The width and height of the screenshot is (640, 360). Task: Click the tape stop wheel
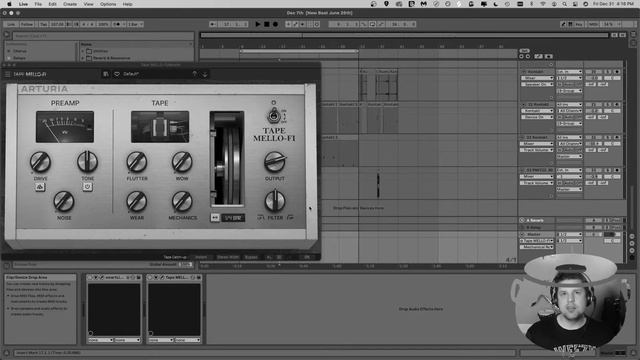(x=227, y=158)
